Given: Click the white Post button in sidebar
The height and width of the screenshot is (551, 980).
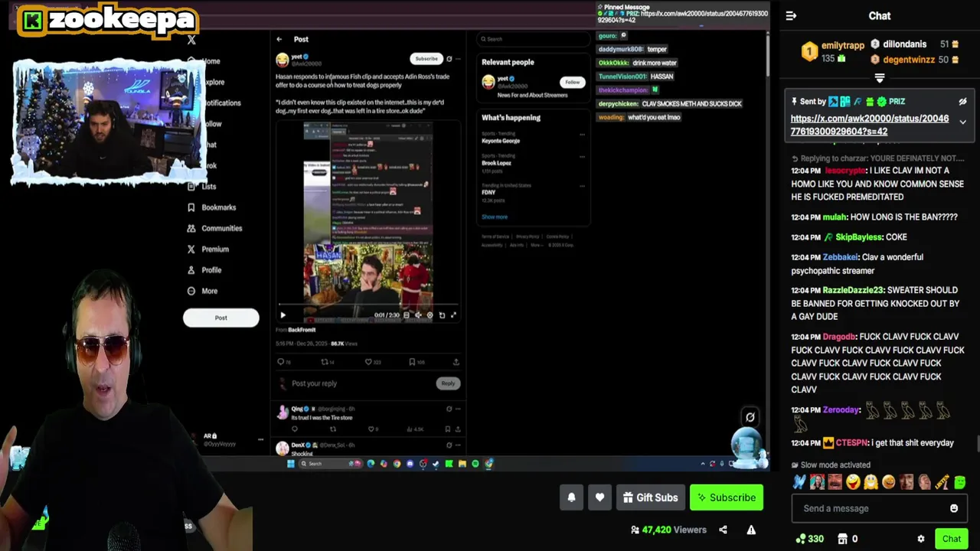Looking at the screenshot, I should pos(220,318).
